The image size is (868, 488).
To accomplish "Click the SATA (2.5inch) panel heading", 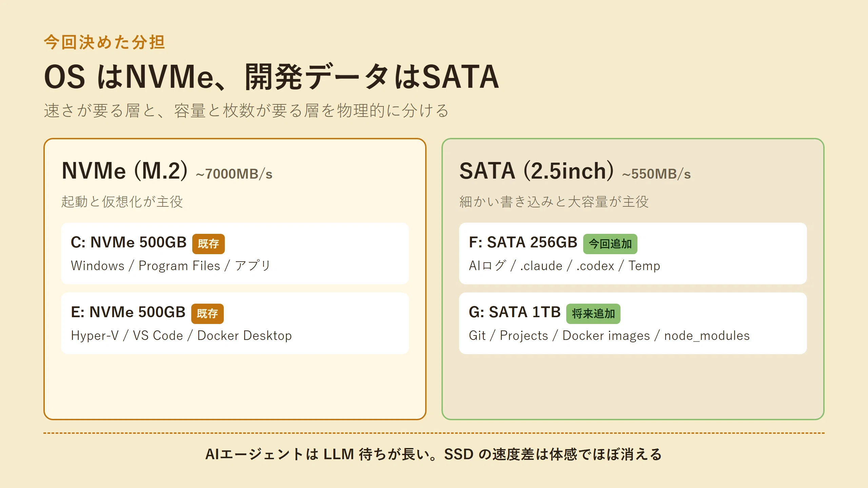I will pyautogui.click(x=536, y=170).
